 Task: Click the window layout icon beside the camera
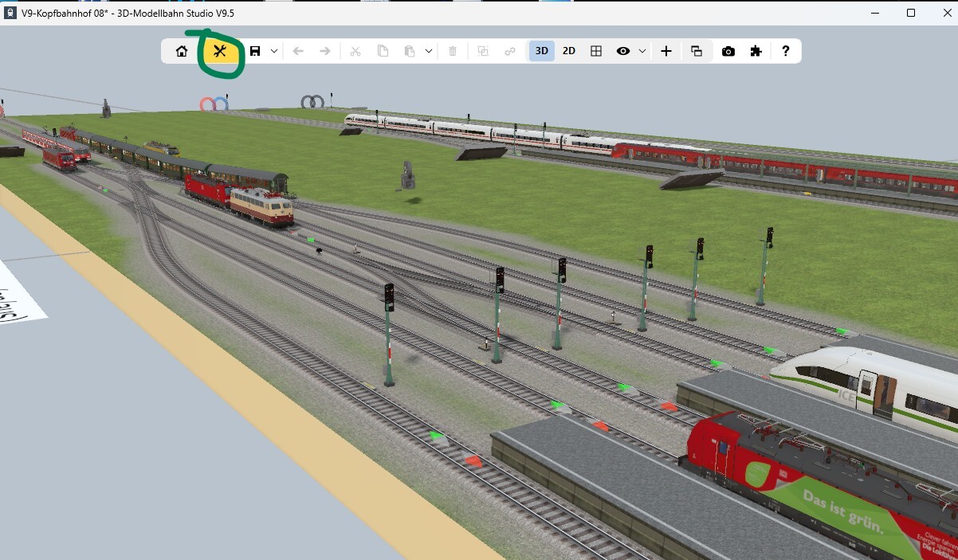[x=696, y=50]
